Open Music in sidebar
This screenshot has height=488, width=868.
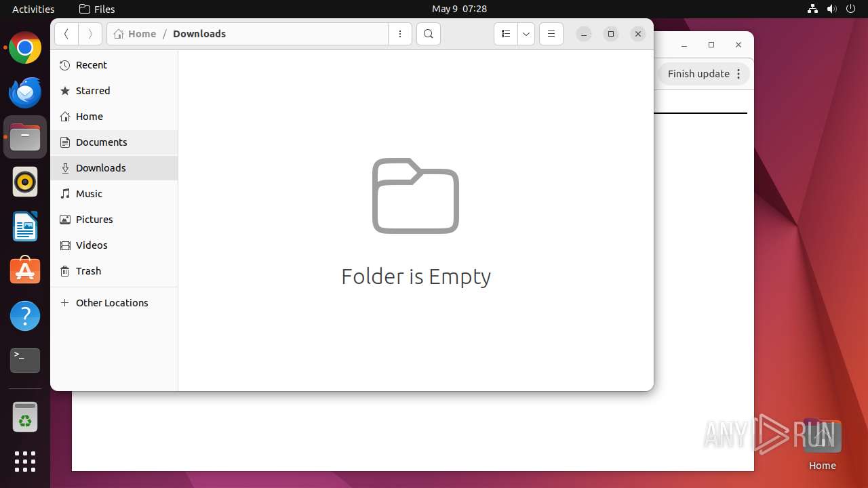point(114,194)
